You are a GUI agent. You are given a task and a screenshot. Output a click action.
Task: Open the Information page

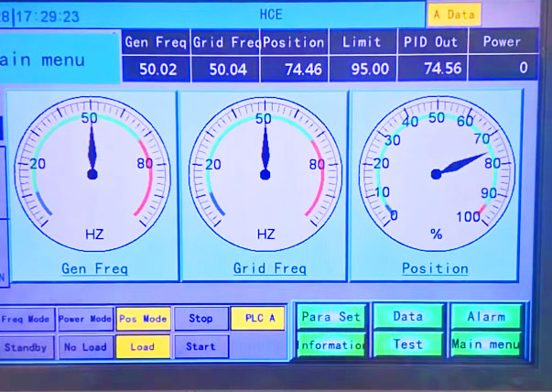coord(330,345)
